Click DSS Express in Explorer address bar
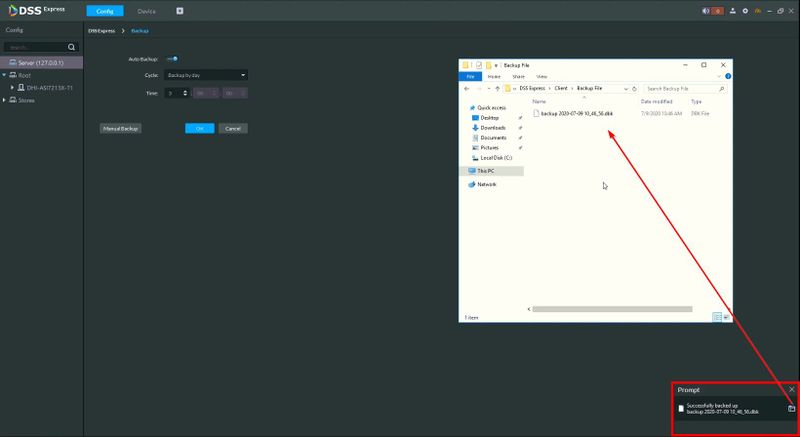Screen dimensions: 800x437 coord(532,88)
